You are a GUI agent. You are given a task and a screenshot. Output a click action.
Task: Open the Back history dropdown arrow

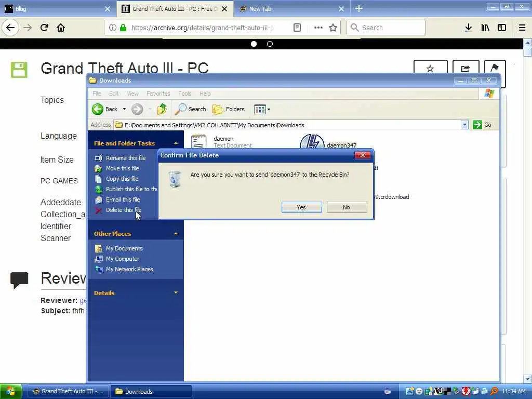pos(124,109)
